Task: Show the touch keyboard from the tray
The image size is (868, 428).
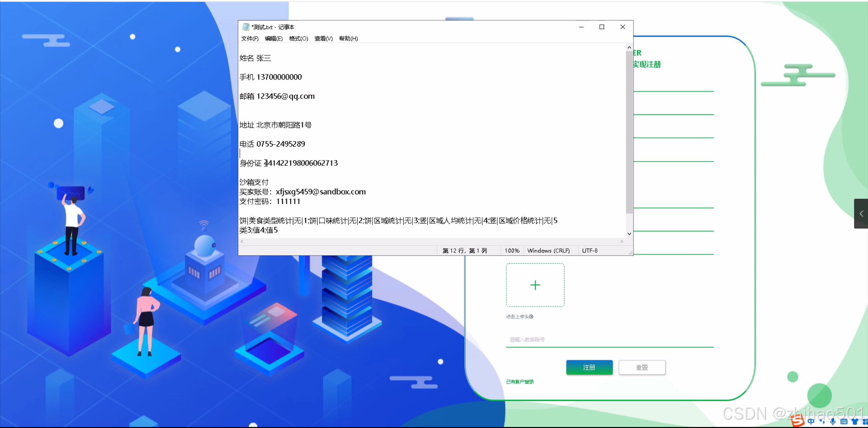Action: click(x=844, y=422)
